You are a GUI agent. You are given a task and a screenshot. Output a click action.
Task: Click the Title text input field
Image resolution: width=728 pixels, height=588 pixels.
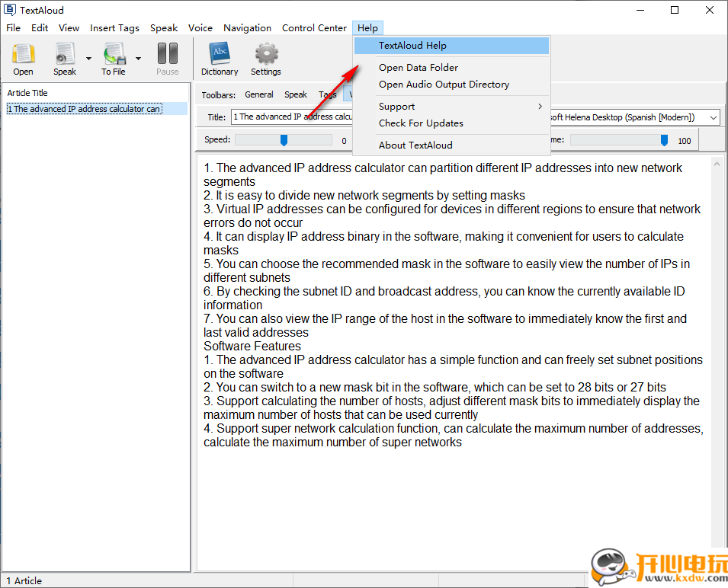click(290, 117)
